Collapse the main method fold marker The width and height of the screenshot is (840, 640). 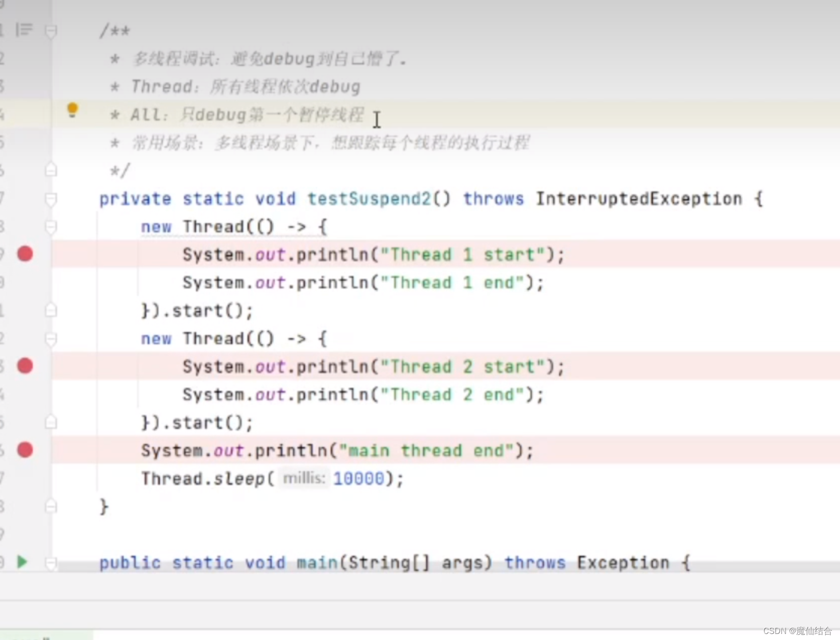(51, 562)
